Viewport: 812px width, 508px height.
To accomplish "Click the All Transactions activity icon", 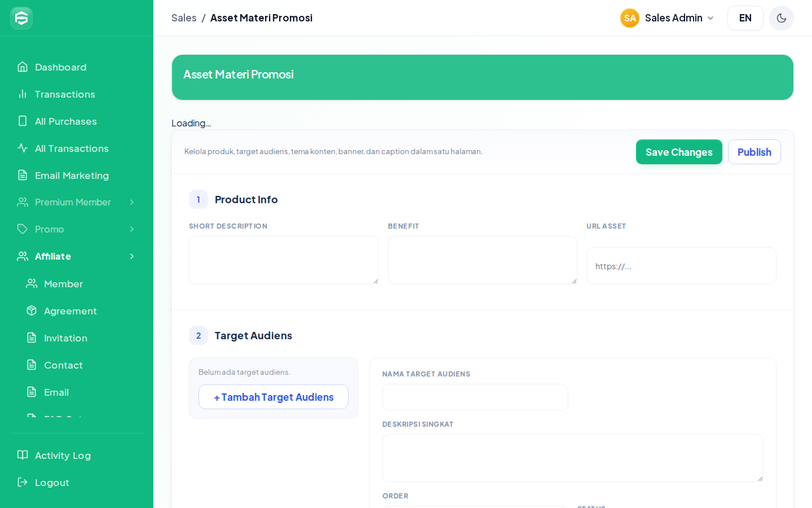I will [x=23, y=148].
